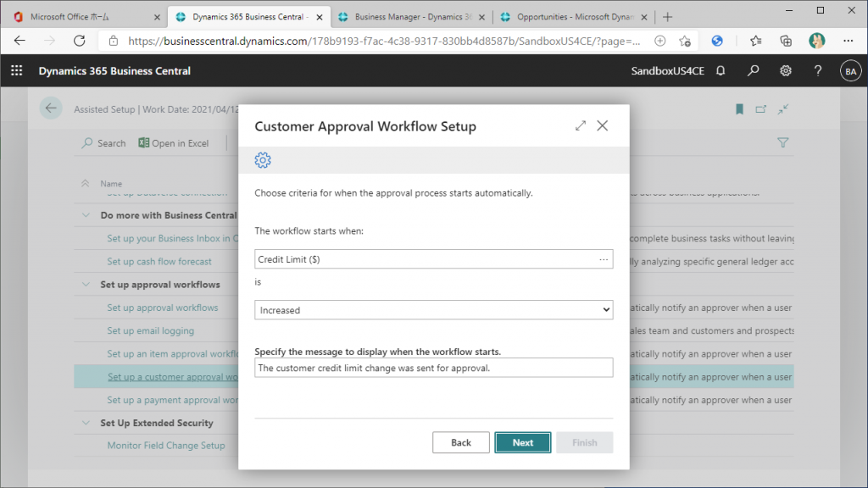The image size is (868, 488).
Task: Switch to the Microsoft Office tab
Action: 87,17
